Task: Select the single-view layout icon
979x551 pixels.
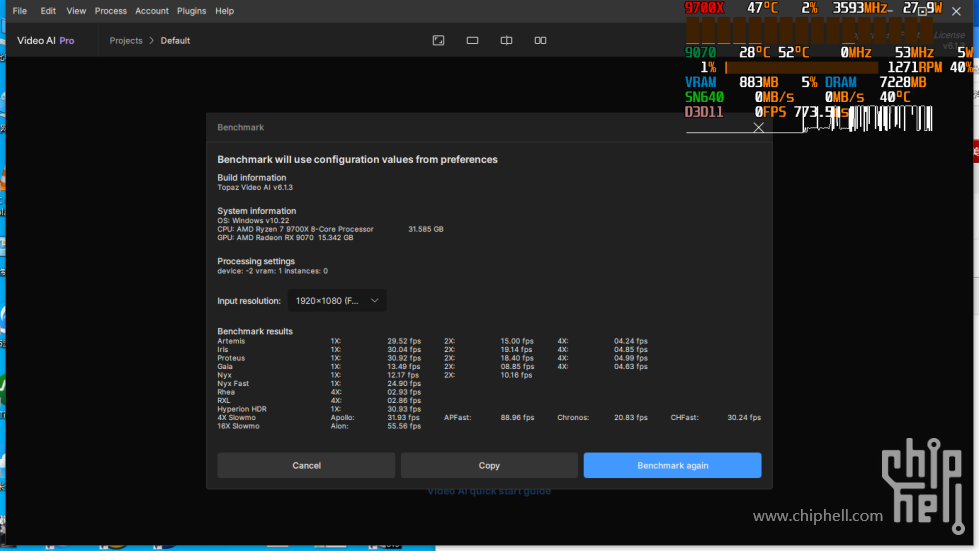Action: tap(472, 41)
